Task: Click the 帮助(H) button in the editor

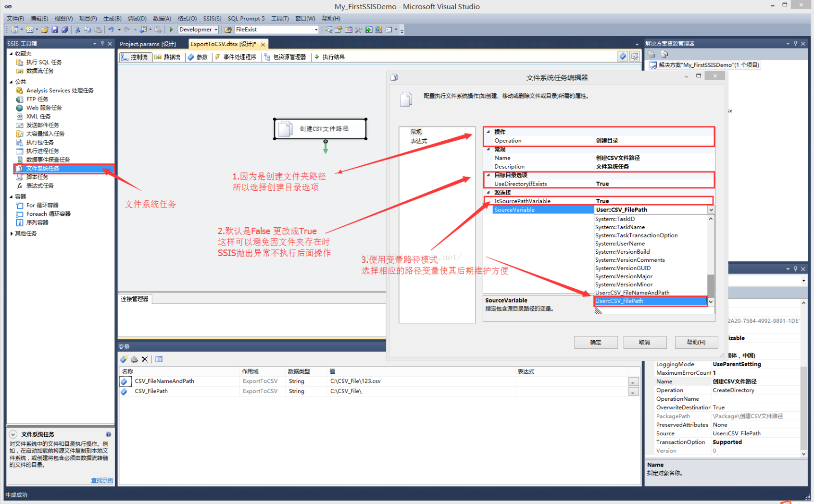Action: [696, 342]
